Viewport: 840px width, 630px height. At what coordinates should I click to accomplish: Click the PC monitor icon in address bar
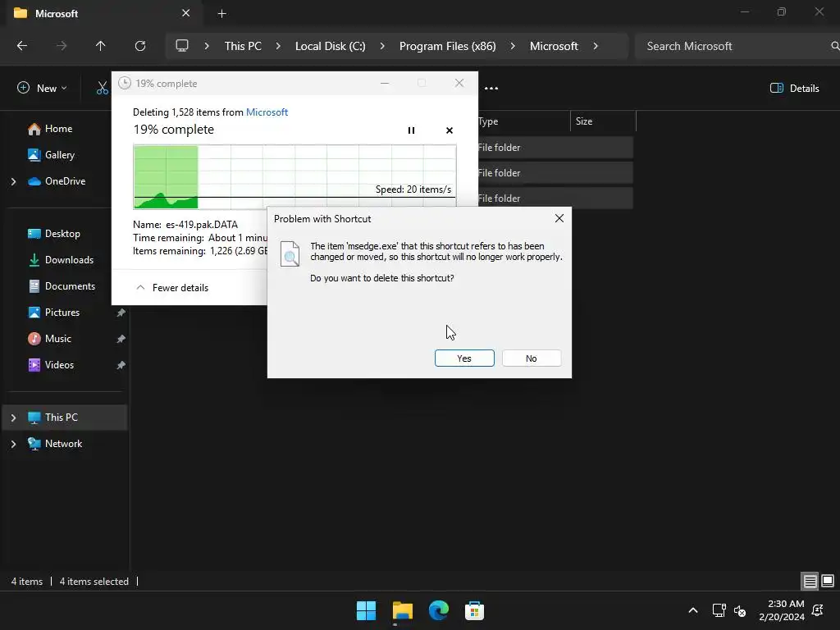[x=182, y=46]
